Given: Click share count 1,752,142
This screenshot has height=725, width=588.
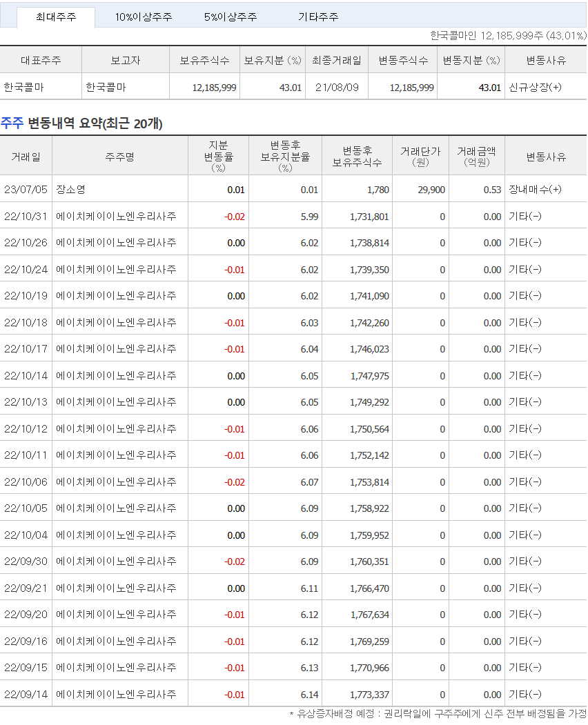Looking at the screenshot, I should pos(369,455).
